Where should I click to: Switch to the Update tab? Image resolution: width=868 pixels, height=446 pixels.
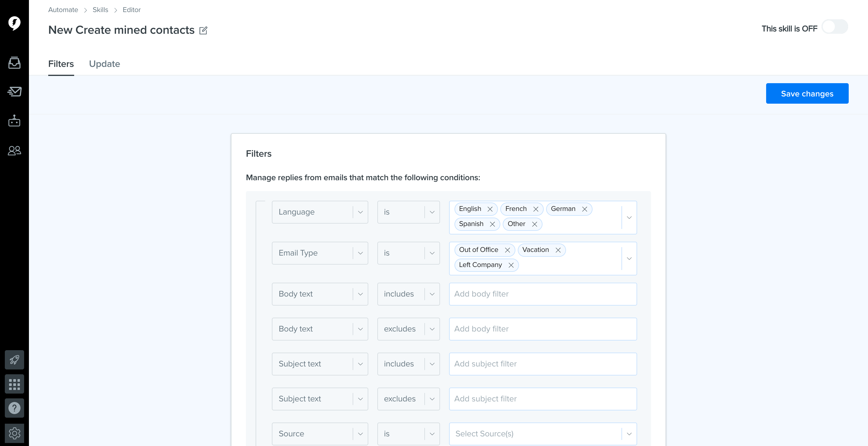[x=105, y=64]
